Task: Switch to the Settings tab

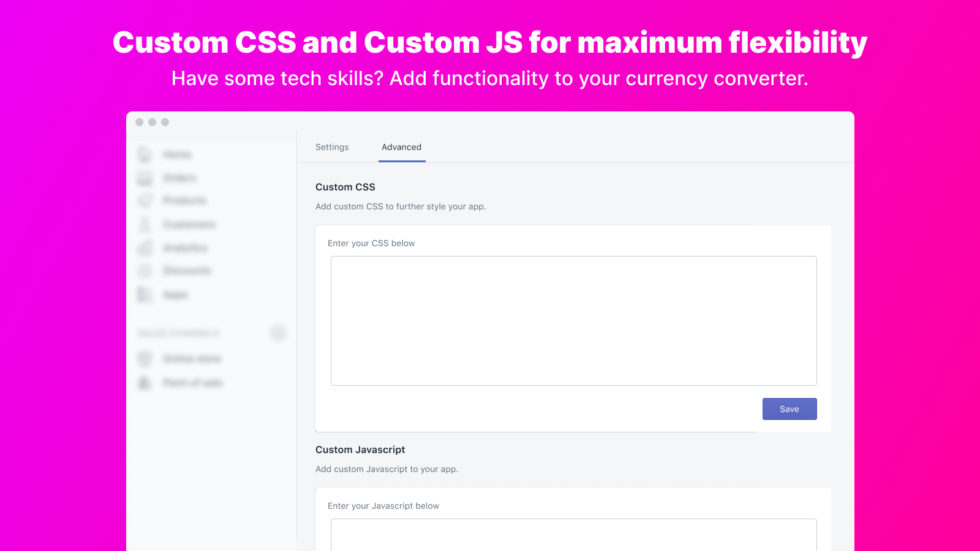Action: (x=332, y=148)
